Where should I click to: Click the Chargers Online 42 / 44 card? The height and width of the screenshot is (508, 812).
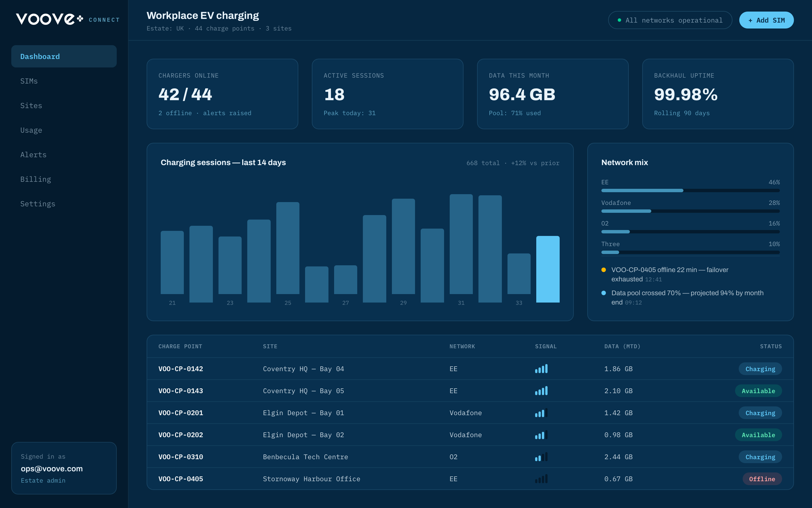(222, 94)
